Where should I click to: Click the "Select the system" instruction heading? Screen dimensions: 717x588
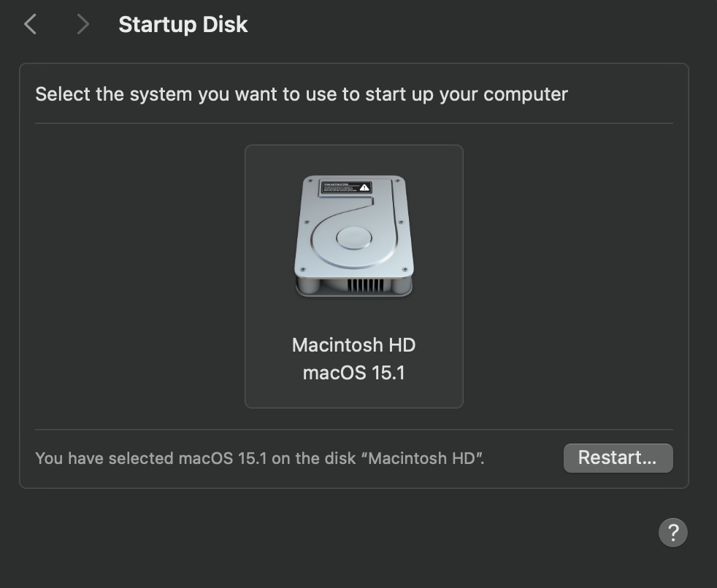[302, 94]
